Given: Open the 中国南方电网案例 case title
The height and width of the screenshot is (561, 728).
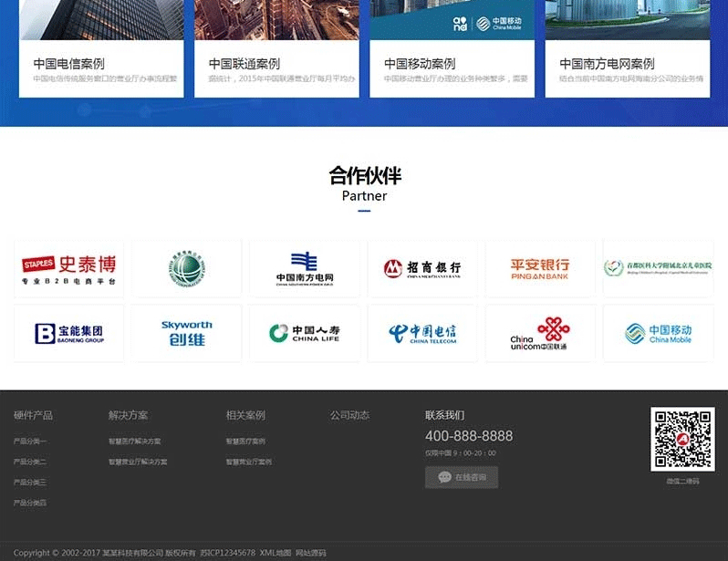Looking at the screenshot, I should (607, 64).
